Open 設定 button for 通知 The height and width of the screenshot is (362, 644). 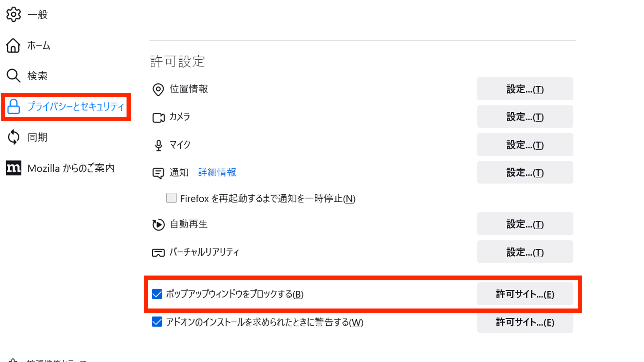[525, 172]
